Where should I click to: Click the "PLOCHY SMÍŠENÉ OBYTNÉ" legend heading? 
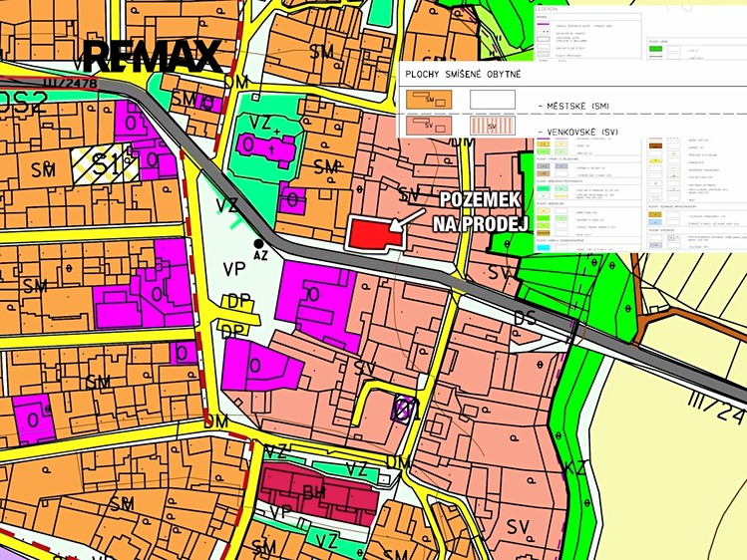(463, 74)
